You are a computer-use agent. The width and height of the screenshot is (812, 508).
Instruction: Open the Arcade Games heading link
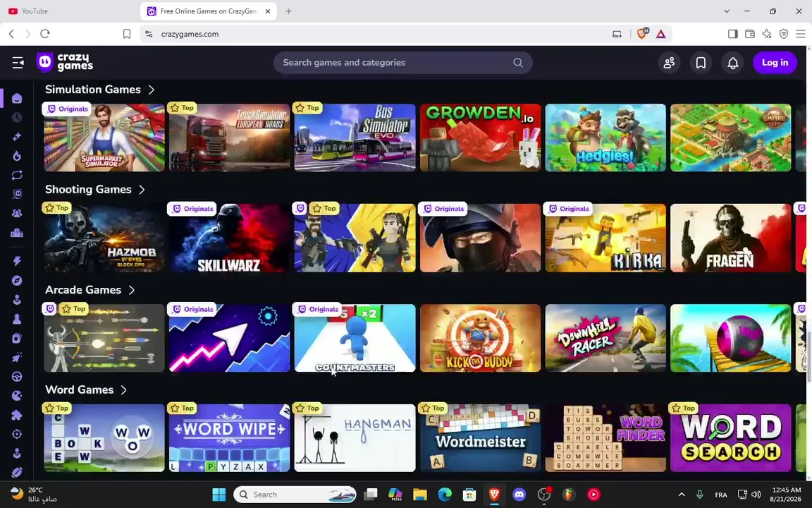coord(83,290)
